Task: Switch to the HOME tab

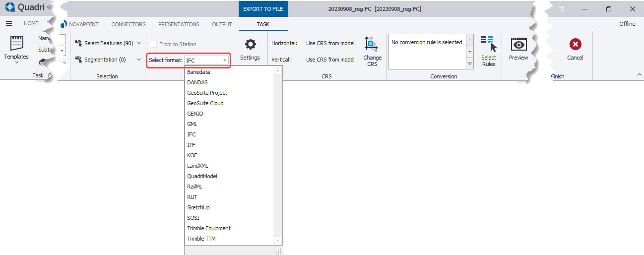Action: pyautogui.click(x=31, y=23)
